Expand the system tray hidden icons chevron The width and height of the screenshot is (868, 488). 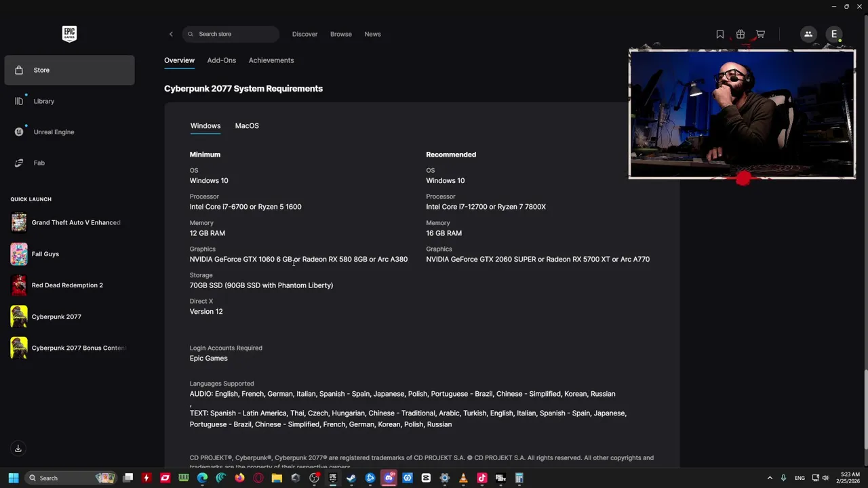[770, 478]
